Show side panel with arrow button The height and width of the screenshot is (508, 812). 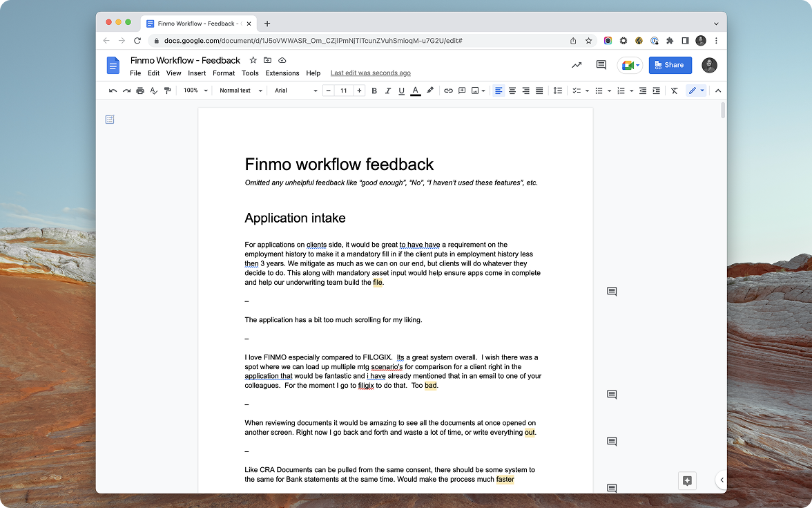tap(722, 480)
